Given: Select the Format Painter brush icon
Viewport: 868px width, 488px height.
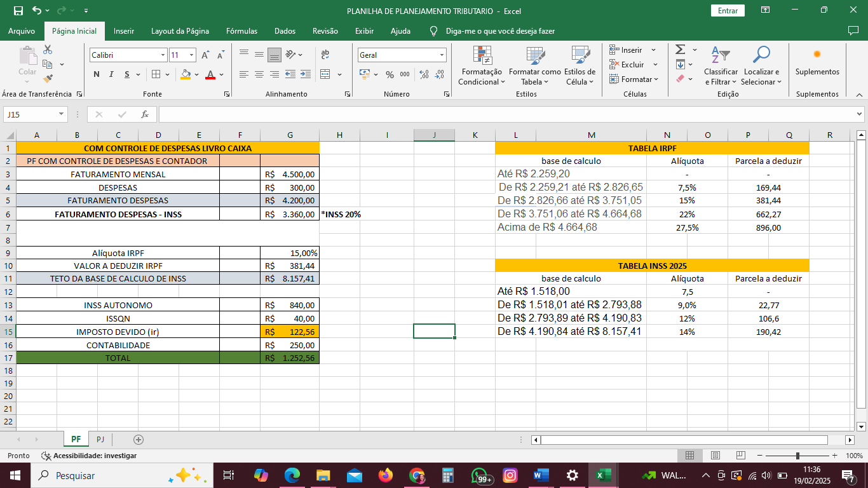Looking at the screenshot, I should tap(48, 79).
